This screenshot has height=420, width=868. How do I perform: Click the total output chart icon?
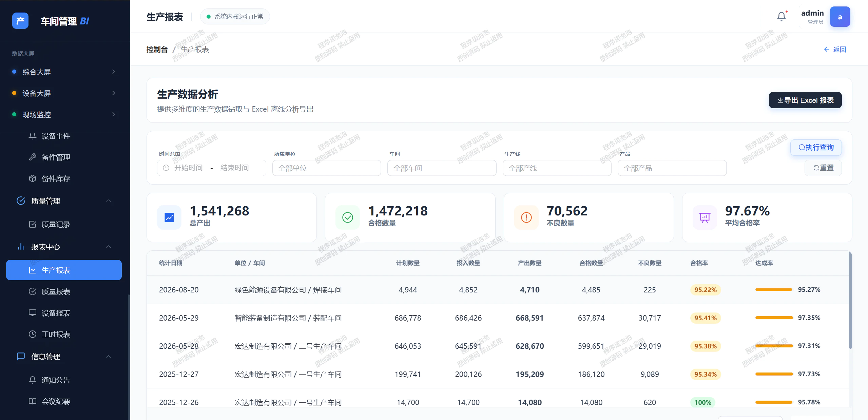[169, 217]
